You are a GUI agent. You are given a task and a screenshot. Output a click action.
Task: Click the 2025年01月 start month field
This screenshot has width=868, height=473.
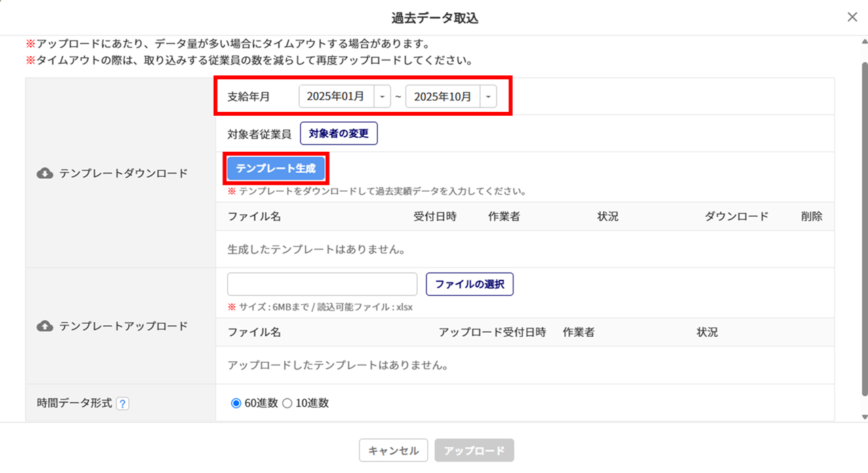(336, 97)
